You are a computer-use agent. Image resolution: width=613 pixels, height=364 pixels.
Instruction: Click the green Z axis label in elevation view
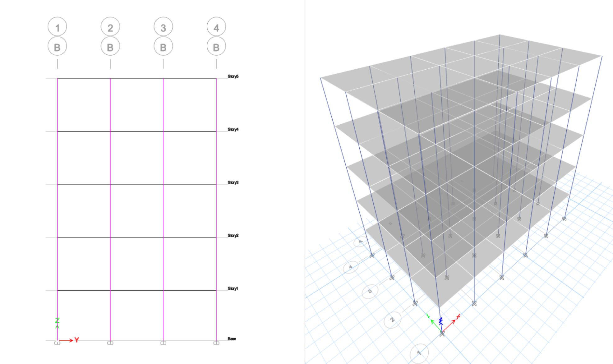[57, 320]
